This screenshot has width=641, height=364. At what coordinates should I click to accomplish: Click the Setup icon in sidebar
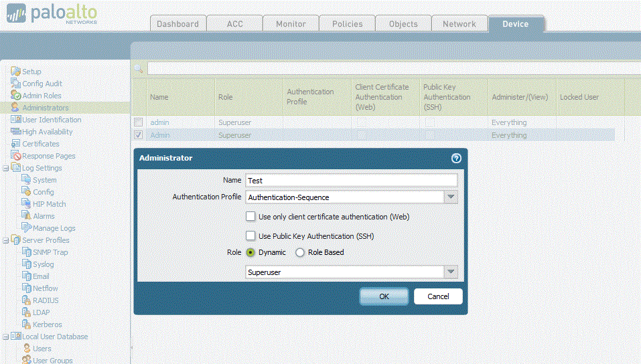(15, 71)
